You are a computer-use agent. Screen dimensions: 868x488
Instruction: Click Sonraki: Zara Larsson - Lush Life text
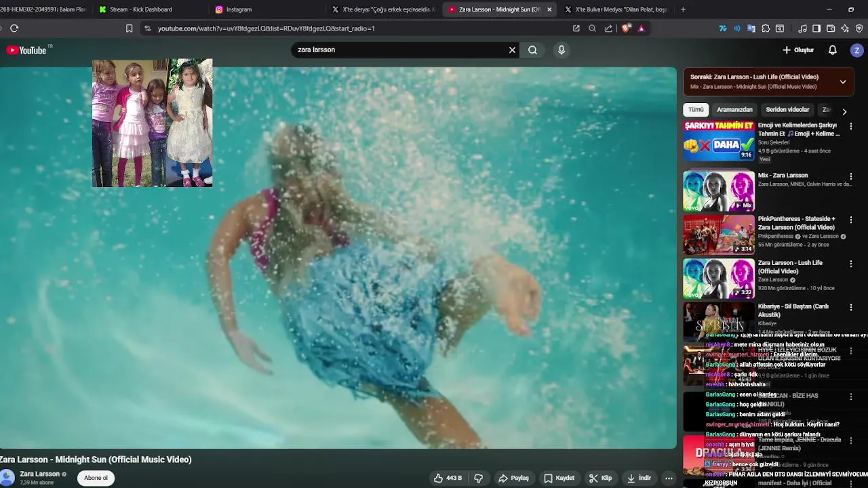(754, 77)
